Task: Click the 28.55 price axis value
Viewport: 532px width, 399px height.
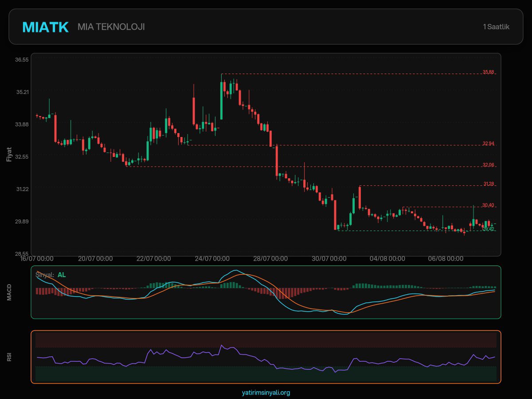Action: point(23,254)
